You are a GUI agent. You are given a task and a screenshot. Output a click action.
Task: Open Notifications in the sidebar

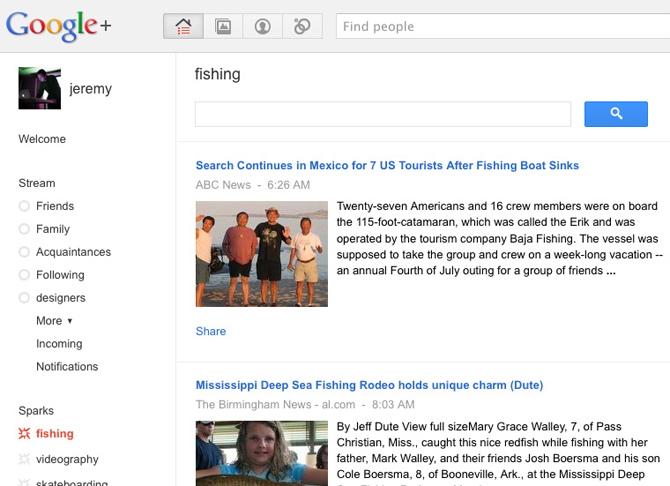click(67, 366)
